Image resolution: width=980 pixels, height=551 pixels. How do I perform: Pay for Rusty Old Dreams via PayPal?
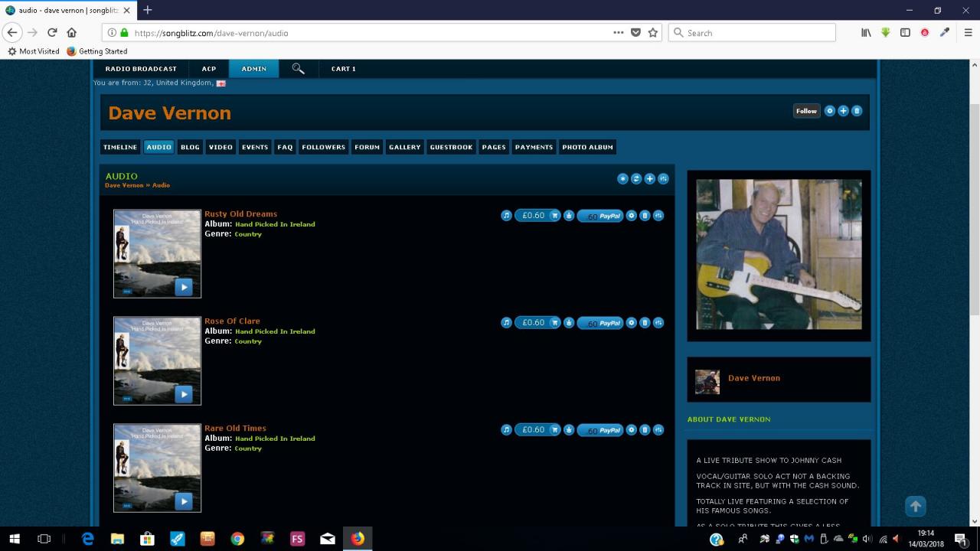coord(600,217)
